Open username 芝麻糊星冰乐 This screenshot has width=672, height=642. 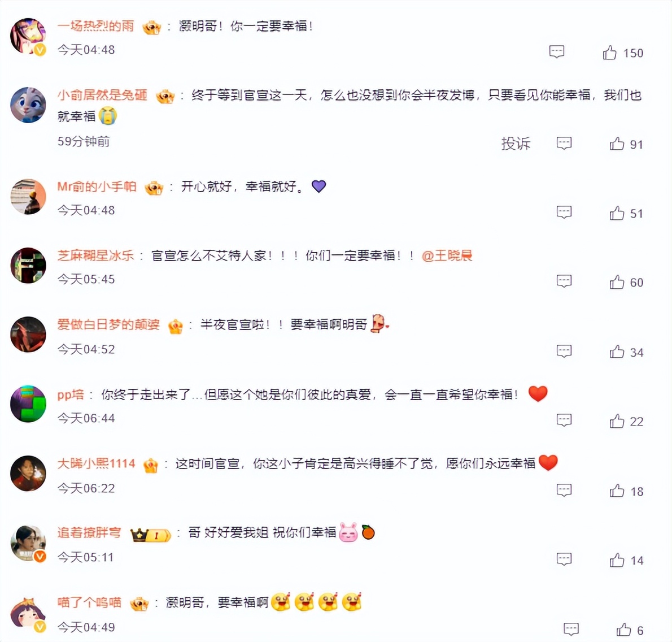95,255
